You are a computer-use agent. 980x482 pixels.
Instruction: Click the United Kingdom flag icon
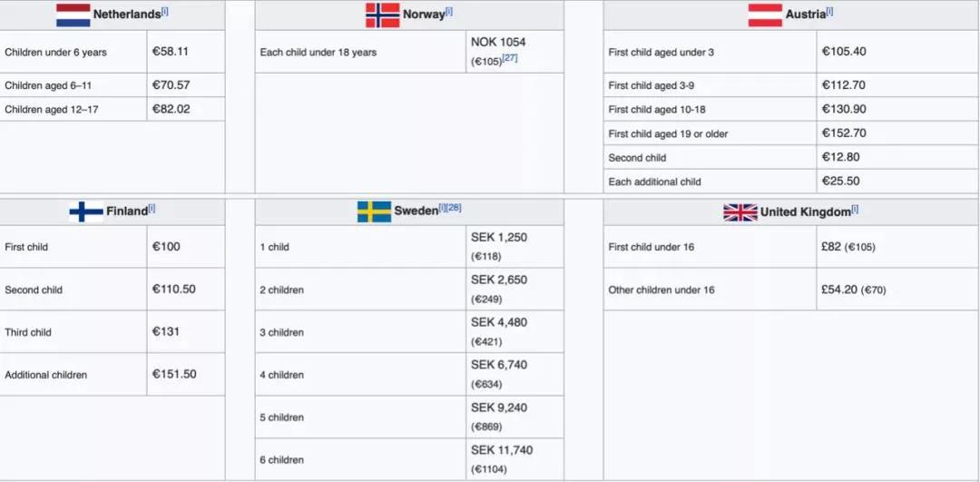point(740,212)
